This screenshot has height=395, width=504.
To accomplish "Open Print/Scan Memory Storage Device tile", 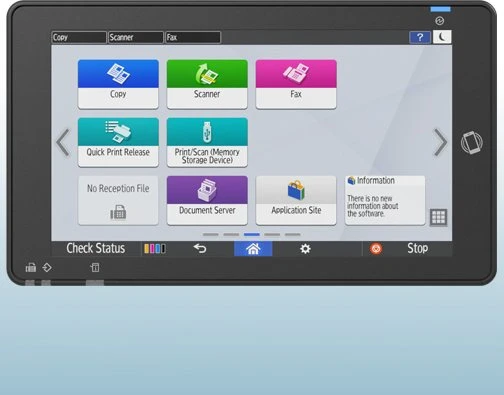I will [207, 142].
